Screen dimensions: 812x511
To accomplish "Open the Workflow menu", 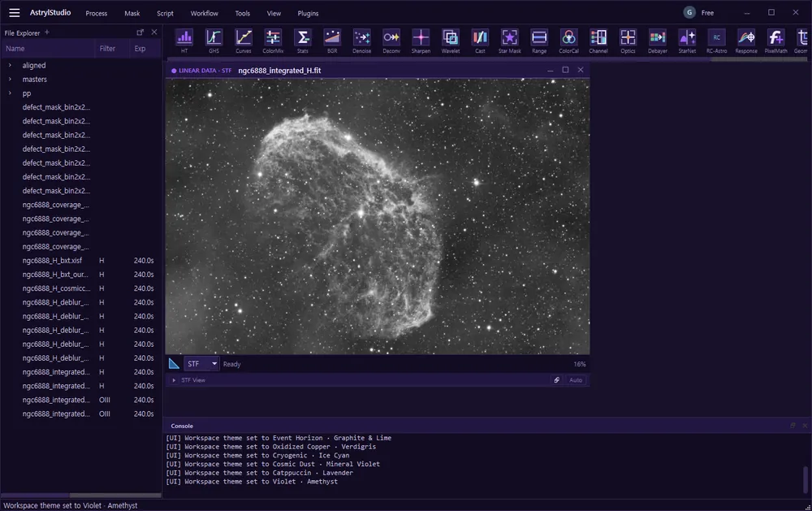I will (204, 14).
